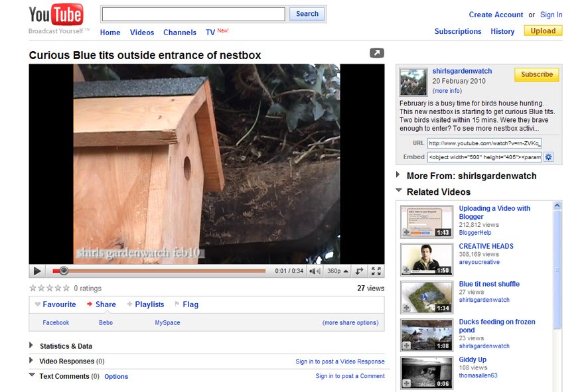The height and width of the screenshot is (392, 588).
Task: Click the red Share arrow icon
Action: 90,304
